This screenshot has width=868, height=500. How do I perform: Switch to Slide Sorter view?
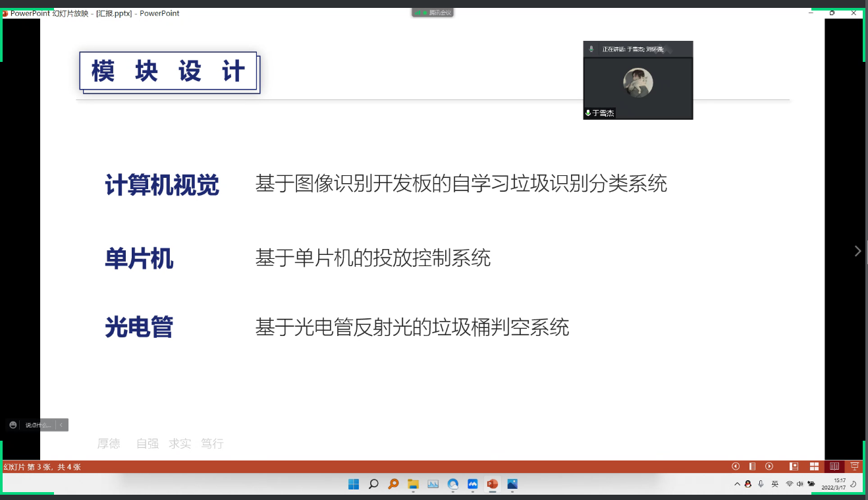pyautogui.click(x=814, y=466)
